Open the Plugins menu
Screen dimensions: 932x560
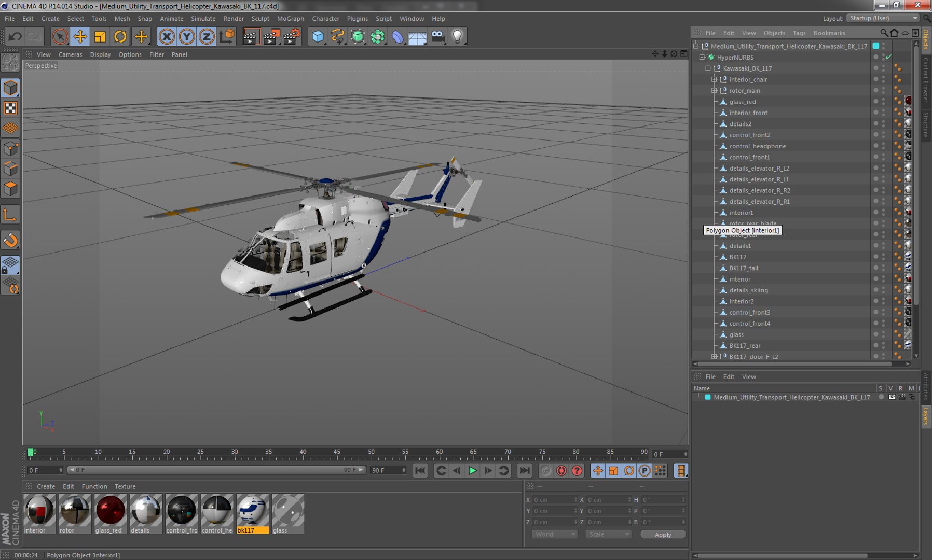click(357, 18)
